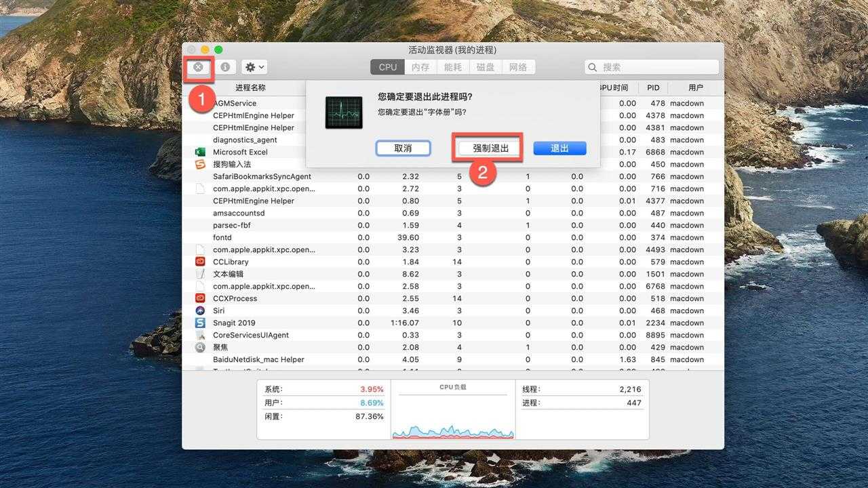Select the CoreServicesUIAgent icon
Viewport: 868px width, 488px height.
(x=200, y=335)
